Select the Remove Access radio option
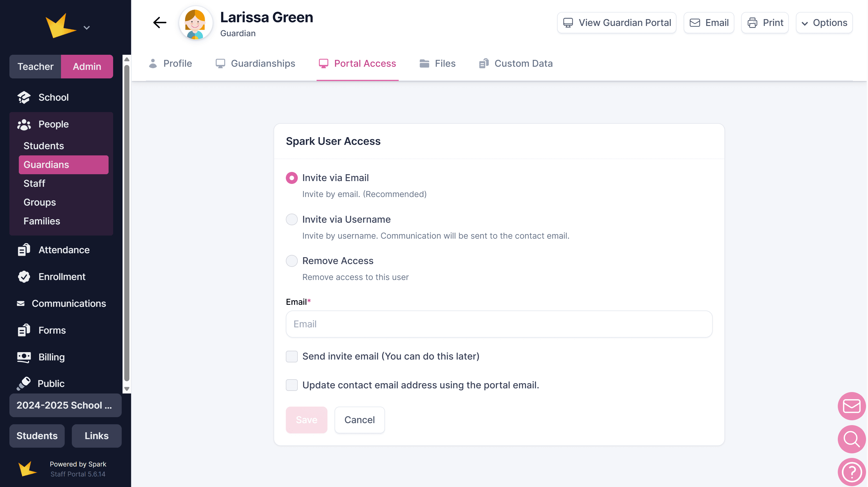The width and height of the screenshot is (868, 487). pyautogui.click(x=292, y=261)
